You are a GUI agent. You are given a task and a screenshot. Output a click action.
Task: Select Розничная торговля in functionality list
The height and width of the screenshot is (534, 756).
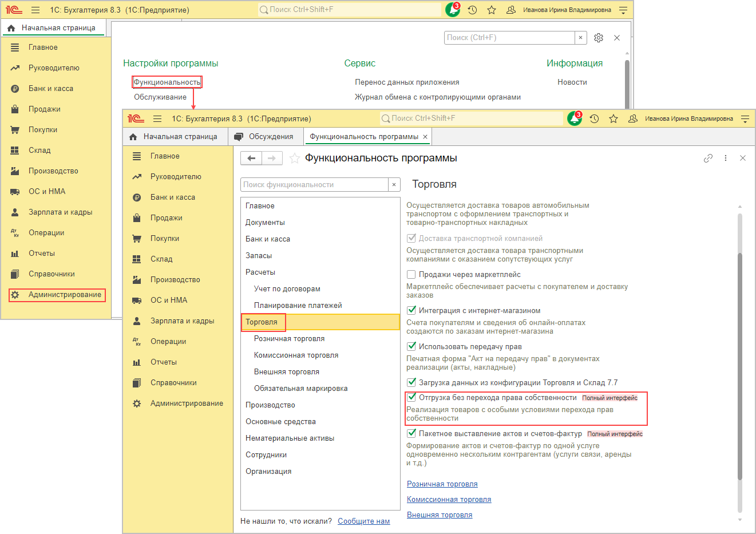click(x=320, y=339)
